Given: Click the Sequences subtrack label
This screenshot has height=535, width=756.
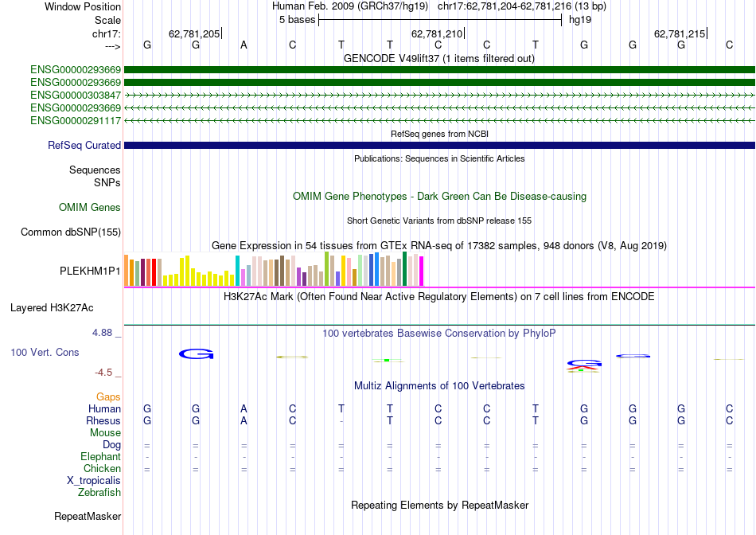Looking at the screenshot, I should (x=95, y=170).
